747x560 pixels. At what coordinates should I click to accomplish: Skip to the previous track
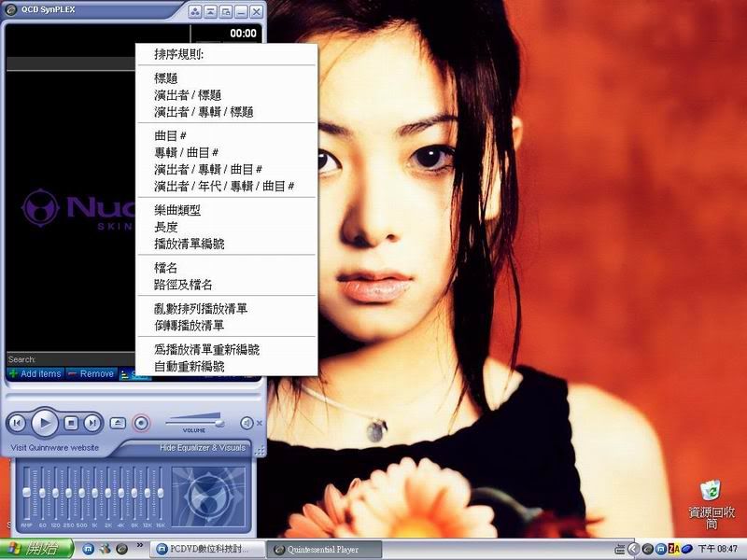[17, 423]
